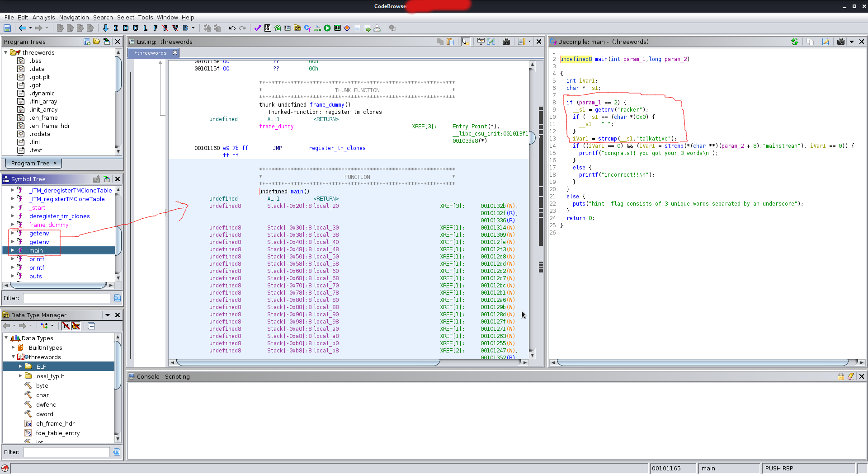
Task: Click the memory map chip icon
Action: coord(337,28)
